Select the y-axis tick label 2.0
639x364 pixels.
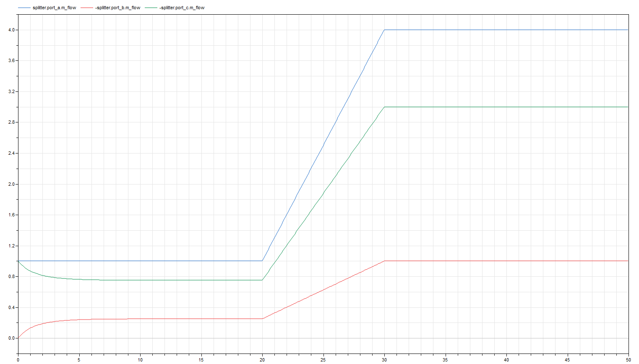coord(11,184)
